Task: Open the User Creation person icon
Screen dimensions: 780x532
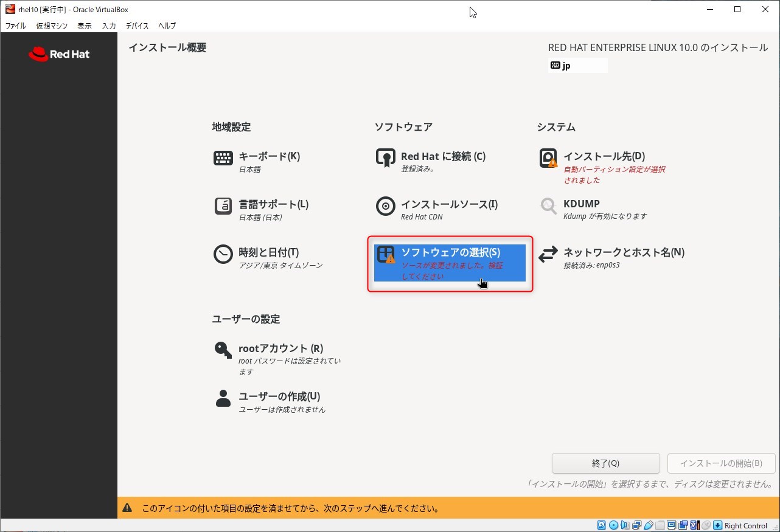Action: tap(223, 398)
